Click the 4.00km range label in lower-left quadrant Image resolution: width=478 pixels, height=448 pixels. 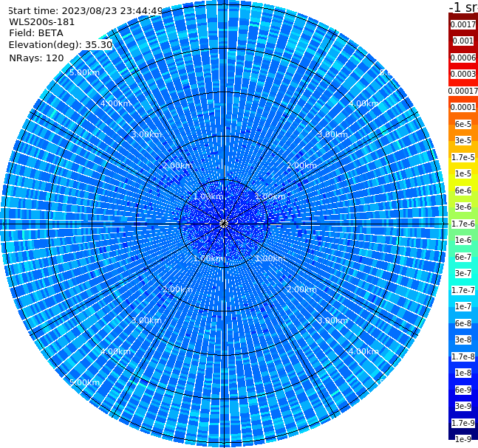click(115, 351)
